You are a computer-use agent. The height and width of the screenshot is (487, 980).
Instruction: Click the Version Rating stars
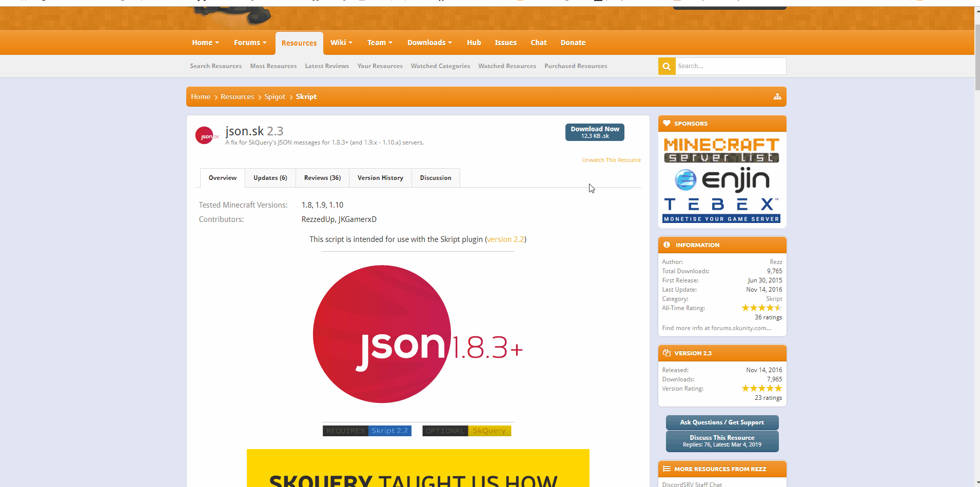(x=761, y=388)
